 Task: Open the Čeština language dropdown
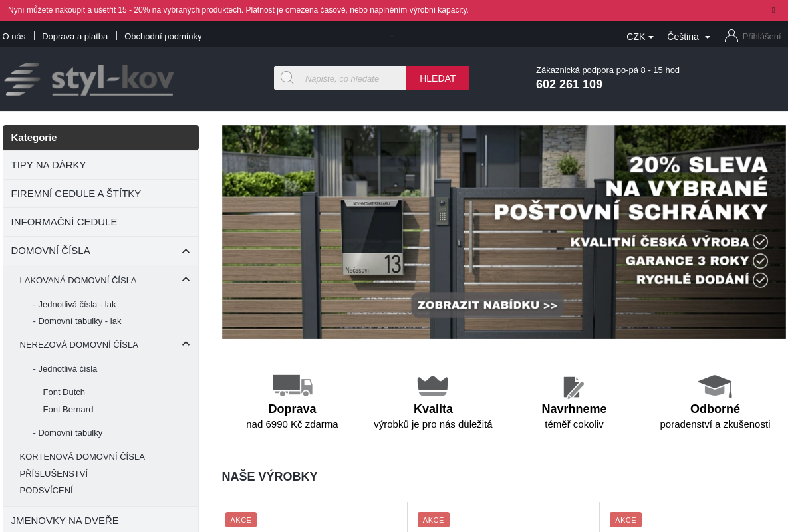point(689,37)
